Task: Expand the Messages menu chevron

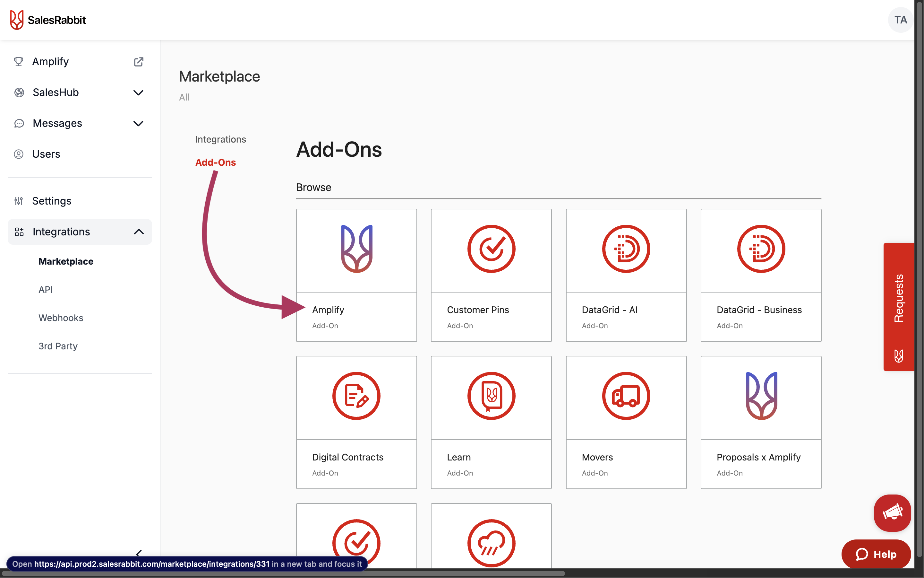Action: click(138, 124)
